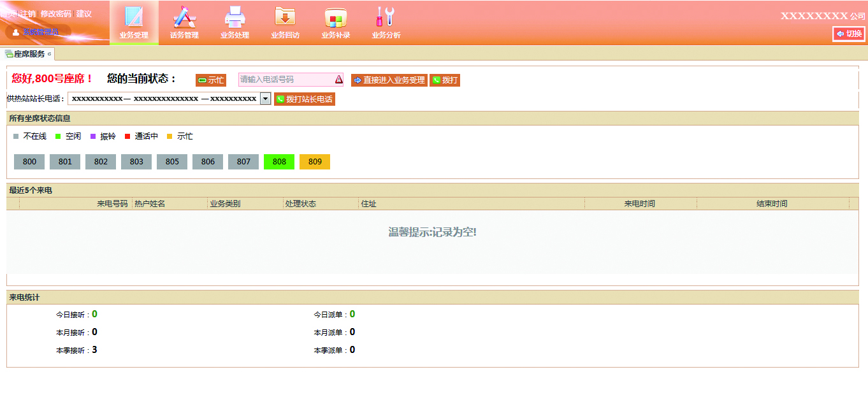The image size is (868, 402).
Task: Open the 业务处理 printer icon
Action: pos(235,17)
